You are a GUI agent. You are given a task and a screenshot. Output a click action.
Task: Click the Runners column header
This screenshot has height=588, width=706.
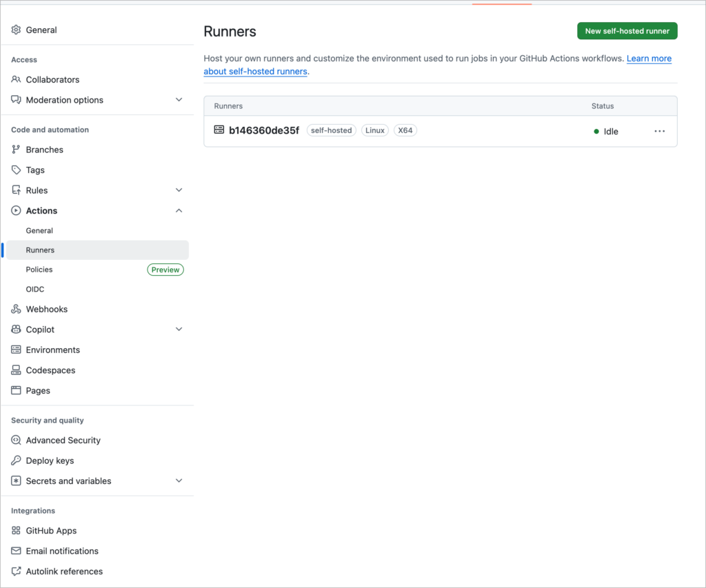pyautogui.click(x=228, y=105)
